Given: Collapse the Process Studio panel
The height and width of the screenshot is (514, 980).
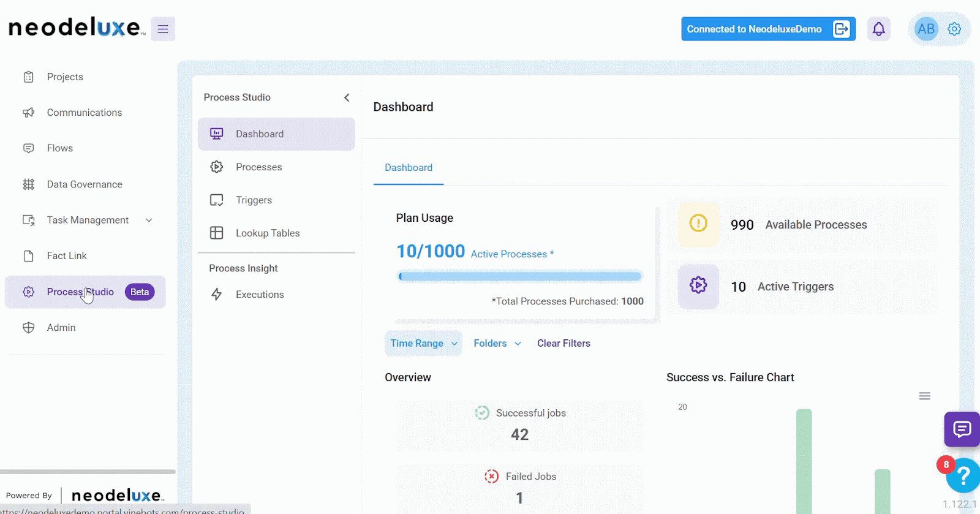Looking at the screenshot, I should [x=347, y=97].
